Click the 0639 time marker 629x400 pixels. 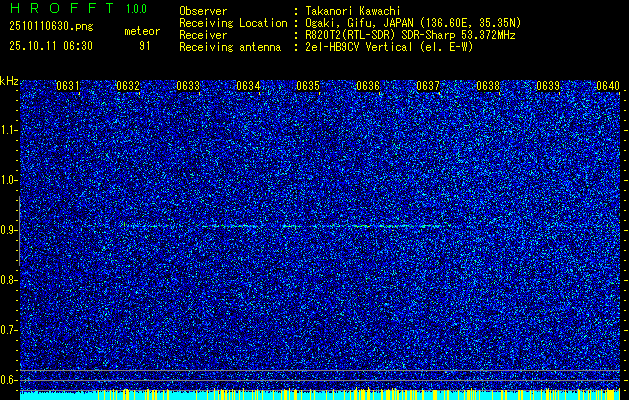tap(548, 86)
